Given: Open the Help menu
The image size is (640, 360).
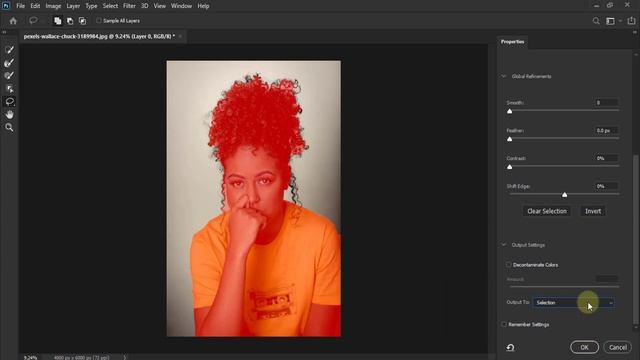Looking at the screenshot, I should click(203, 6).
